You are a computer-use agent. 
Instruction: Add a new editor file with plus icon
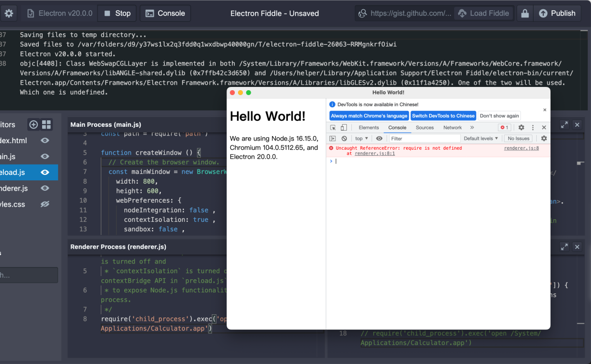click(x=33, y=124)
